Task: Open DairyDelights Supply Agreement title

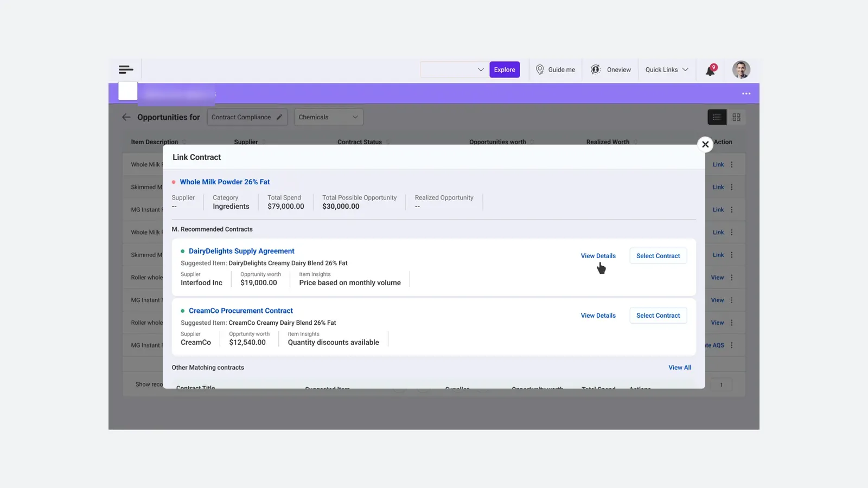Action: coord(241,251)
